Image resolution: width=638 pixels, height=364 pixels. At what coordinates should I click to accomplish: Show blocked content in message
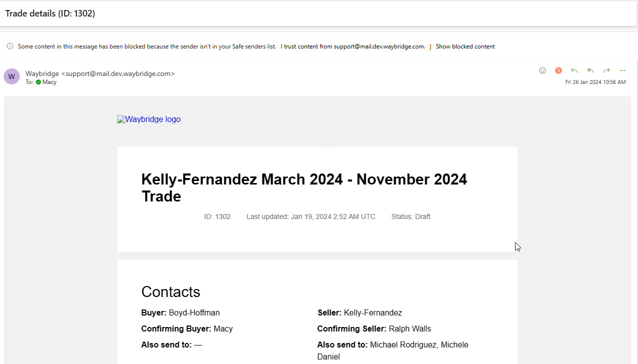pyautogui.click(x=465, y=46)
